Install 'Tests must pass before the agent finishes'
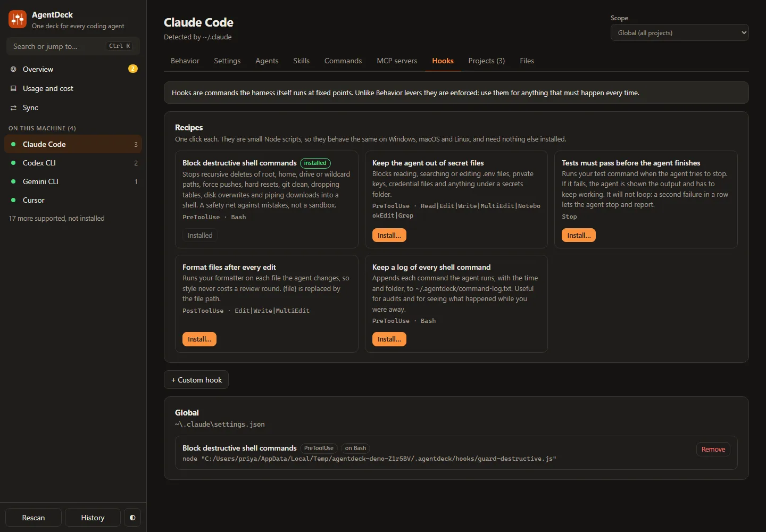766x532 pixels. [579, 235]
